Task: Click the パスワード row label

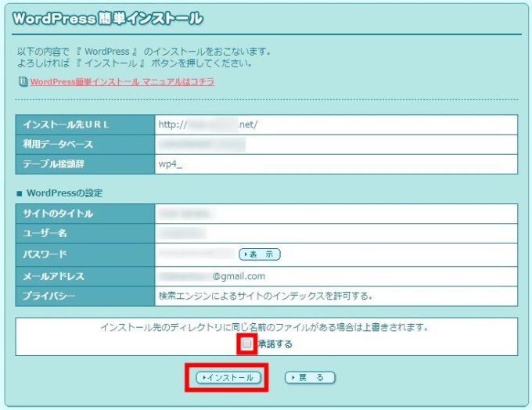Action: (45, 254)
